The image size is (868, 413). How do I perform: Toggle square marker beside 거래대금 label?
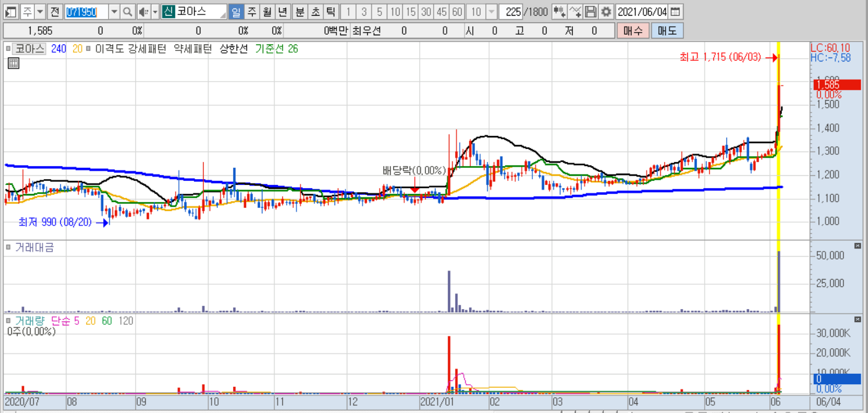pyautogui.click(x=8, y=248)
